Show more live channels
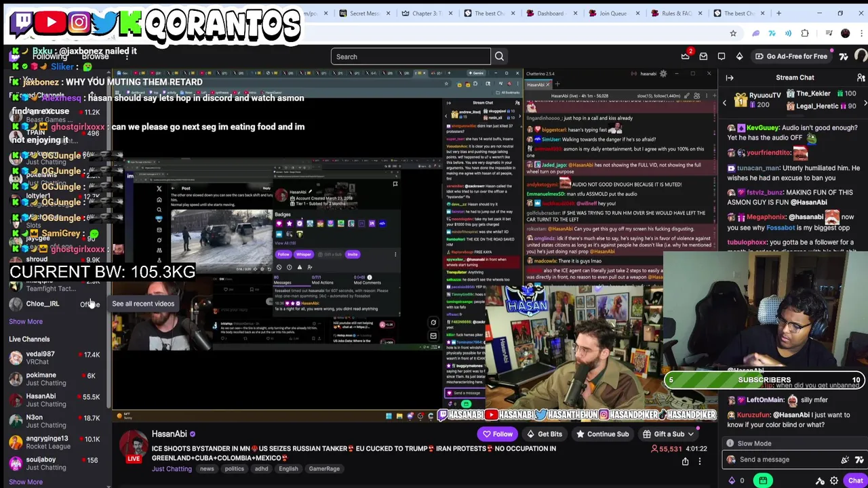 tap(26, 482)
